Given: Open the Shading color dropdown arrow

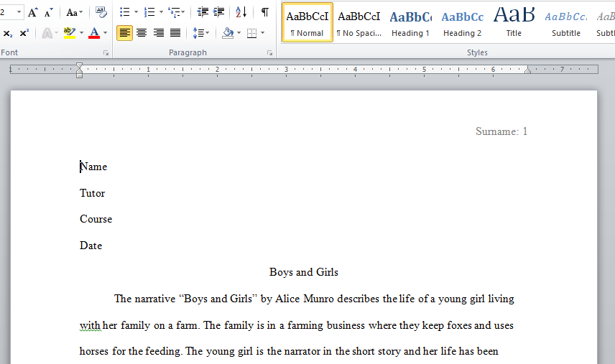Looking at the screenshot, I should pyautogui.click(x=239, y=33).
